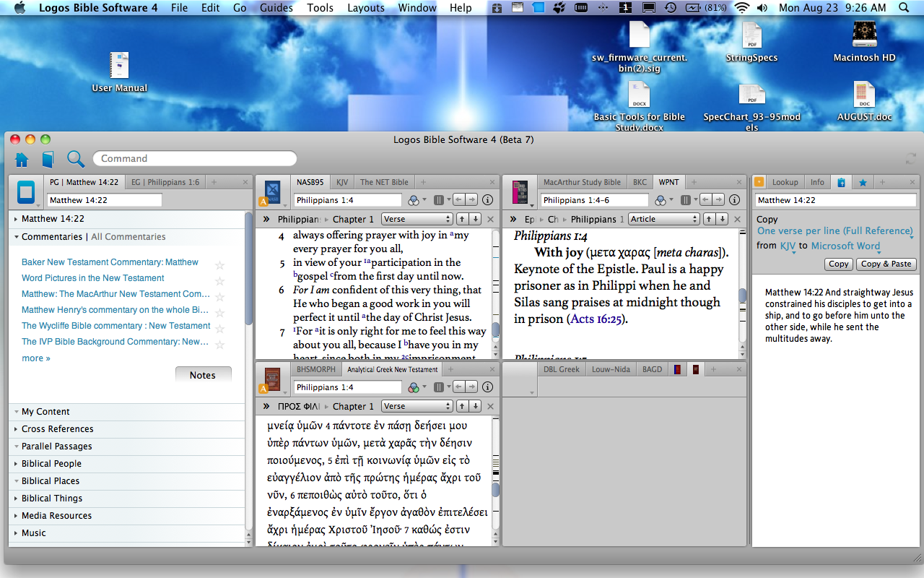
Task: Expand the Media Resources section
Action: (x=16, y=516)
